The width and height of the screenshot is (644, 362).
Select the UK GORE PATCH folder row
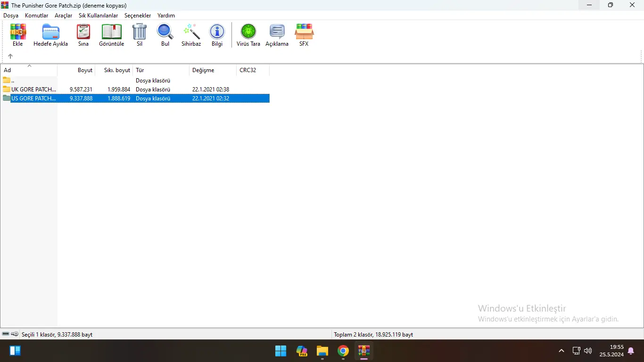click(135, 90)
